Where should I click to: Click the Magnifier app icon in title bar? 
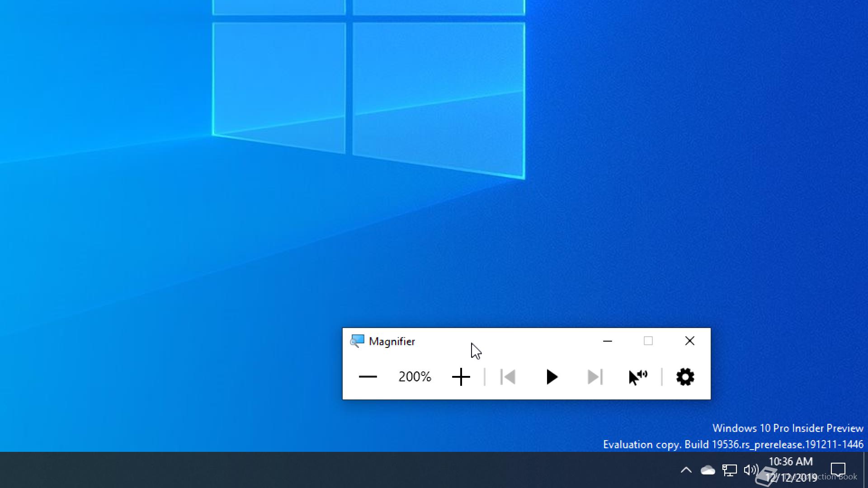357,341
